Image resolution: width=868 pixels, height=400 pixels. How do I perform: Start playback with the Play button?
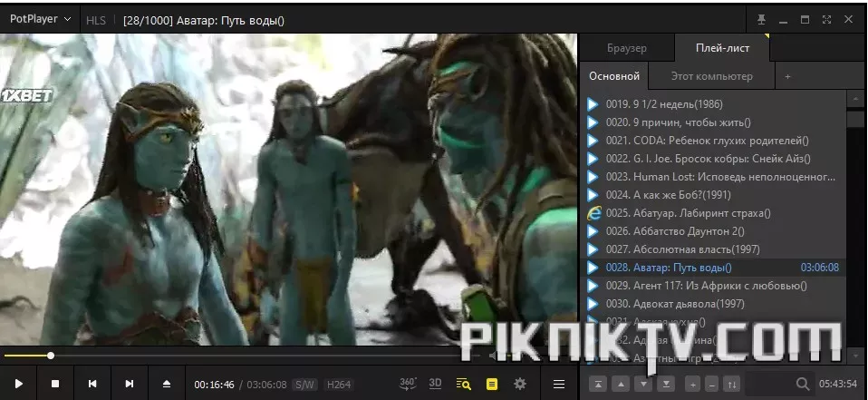(19, 384)
